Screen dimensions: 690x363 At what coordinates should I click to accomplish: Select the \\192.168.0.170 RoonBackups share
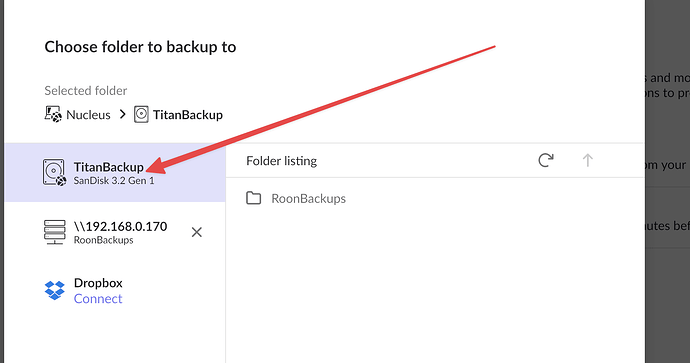115,232
